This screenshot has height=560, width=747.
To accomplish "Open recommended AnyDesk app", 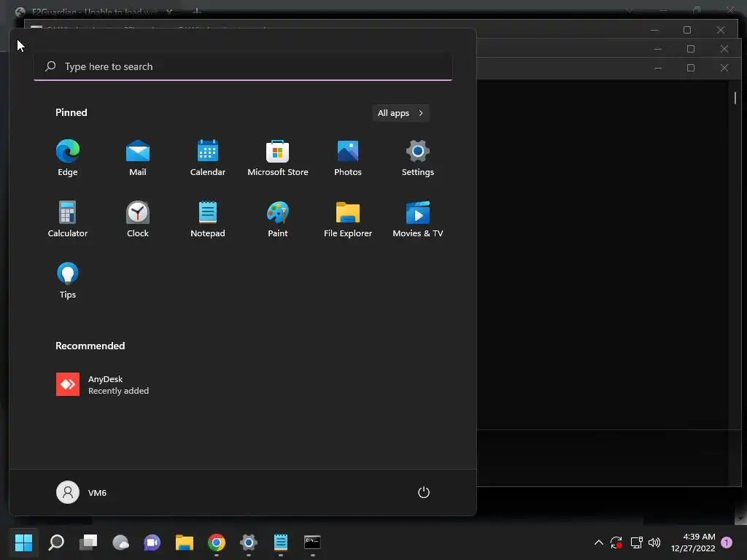I will 102,384.
